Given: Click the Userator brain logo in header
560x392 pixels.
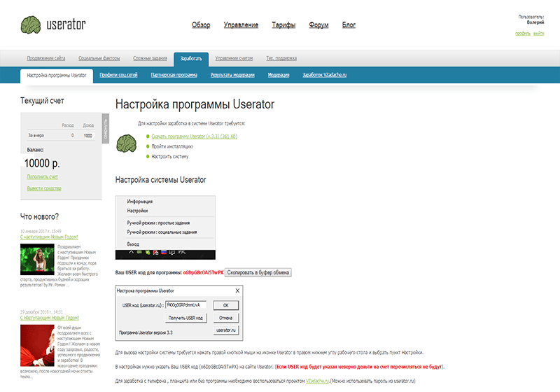Looking at the screenshot, I should (31, 25).
